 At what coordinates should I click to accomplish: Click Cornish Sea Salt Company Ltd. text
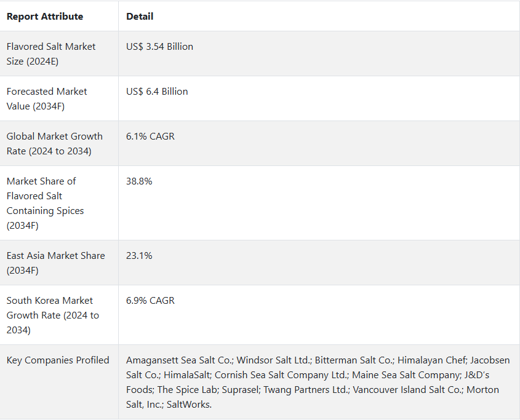click(281, 375)
